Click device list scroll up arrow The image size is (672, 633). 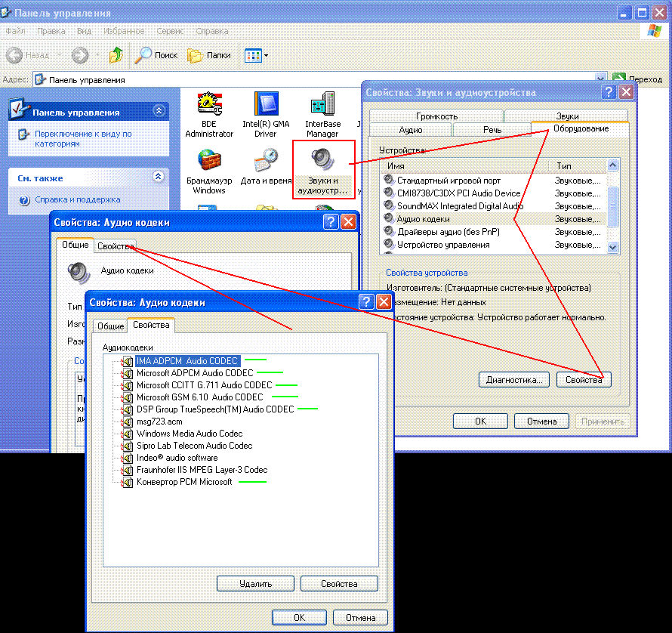(613, 165)
